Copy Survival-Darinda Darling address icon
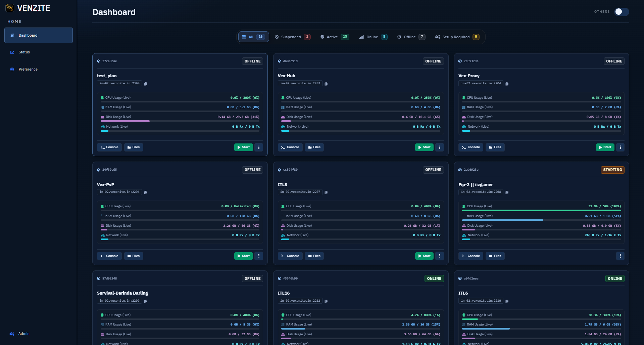Screen dimensions: 644x345 click(145, 301)
